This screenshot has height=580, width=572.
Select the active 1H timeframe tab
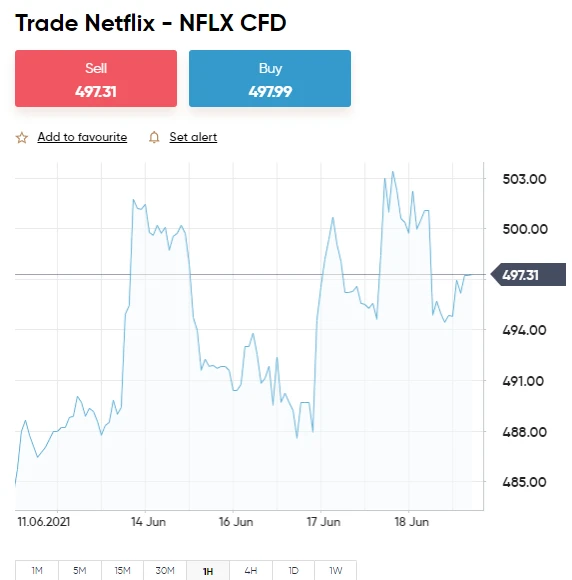pos(208,570)
